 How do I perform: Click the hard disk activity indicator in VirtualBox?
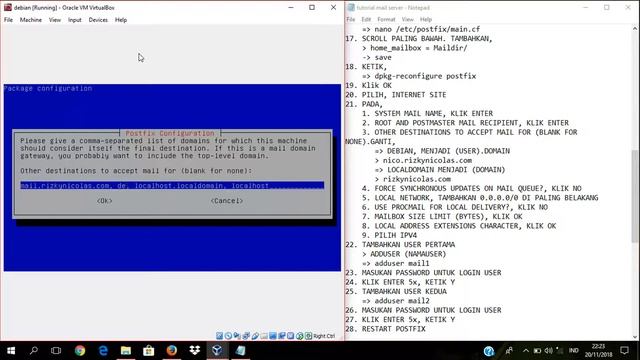[x=220, y=336]
